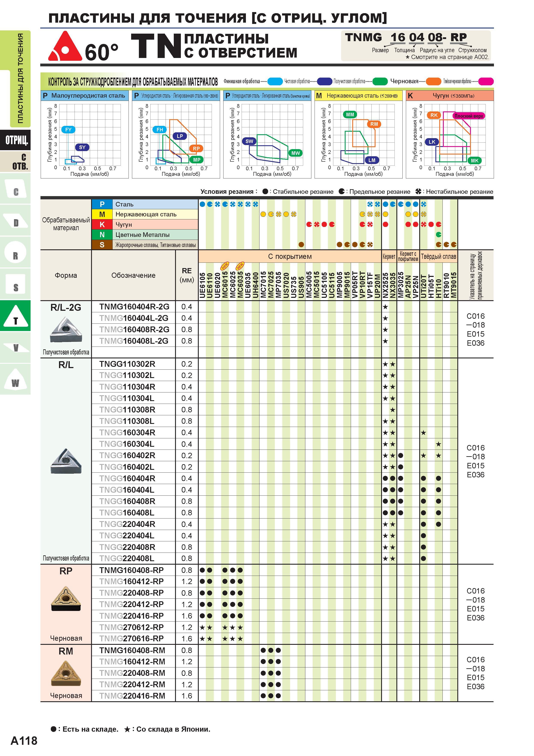Click the Обозначение column header
The image size is (534, 756).
(x=133, y=275)
